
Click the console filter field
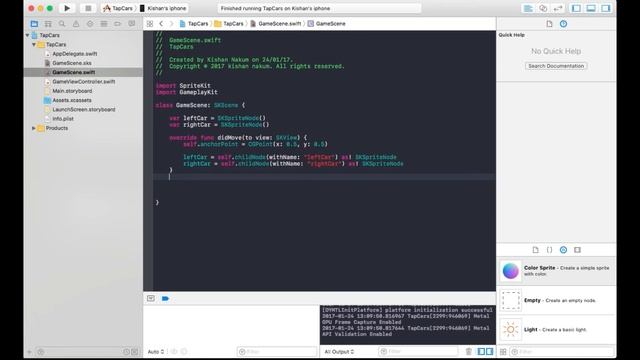[419, 351]
